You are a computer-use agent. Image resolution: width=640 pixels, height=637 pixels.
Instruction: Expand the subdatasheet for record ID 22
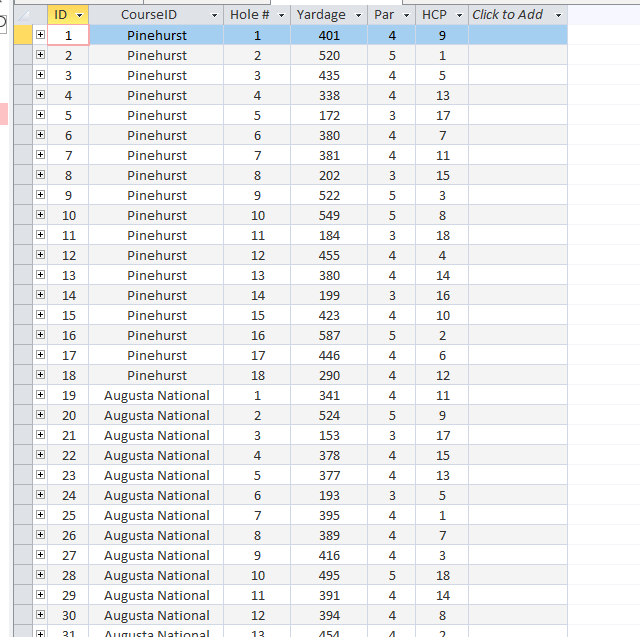(x=40, y=455)
